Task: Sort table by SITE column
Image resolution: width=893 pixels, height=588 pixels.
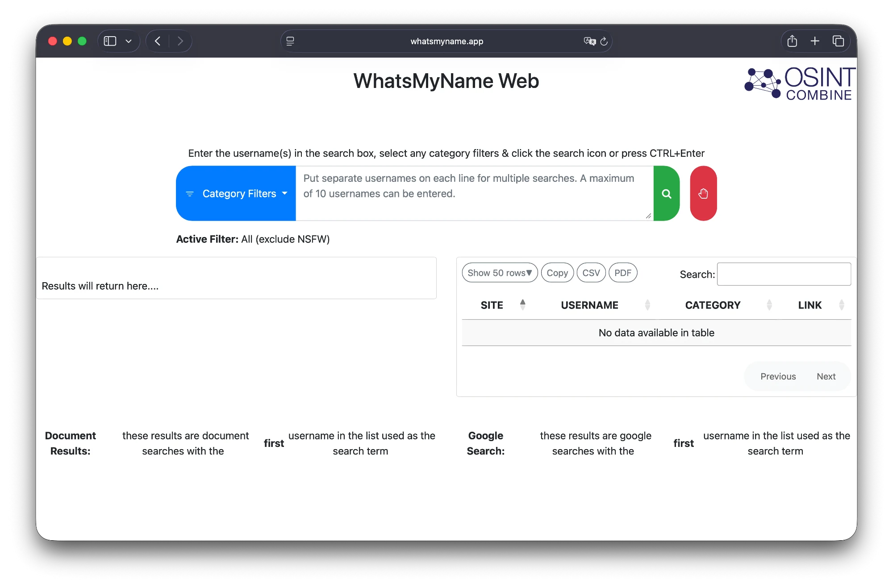Action: pos(492,305)
